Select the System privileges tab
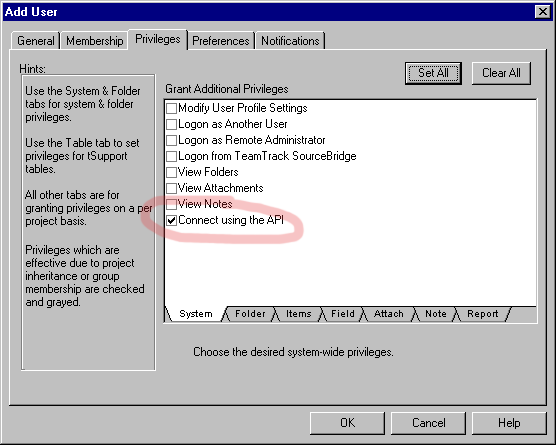Viewport: 556px width, 445px height. [x=196, y=314]
